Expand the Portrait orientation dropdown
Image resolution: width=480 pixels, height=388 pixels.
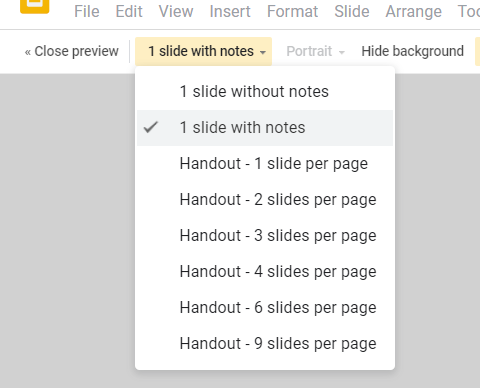[x=315, y=51]
